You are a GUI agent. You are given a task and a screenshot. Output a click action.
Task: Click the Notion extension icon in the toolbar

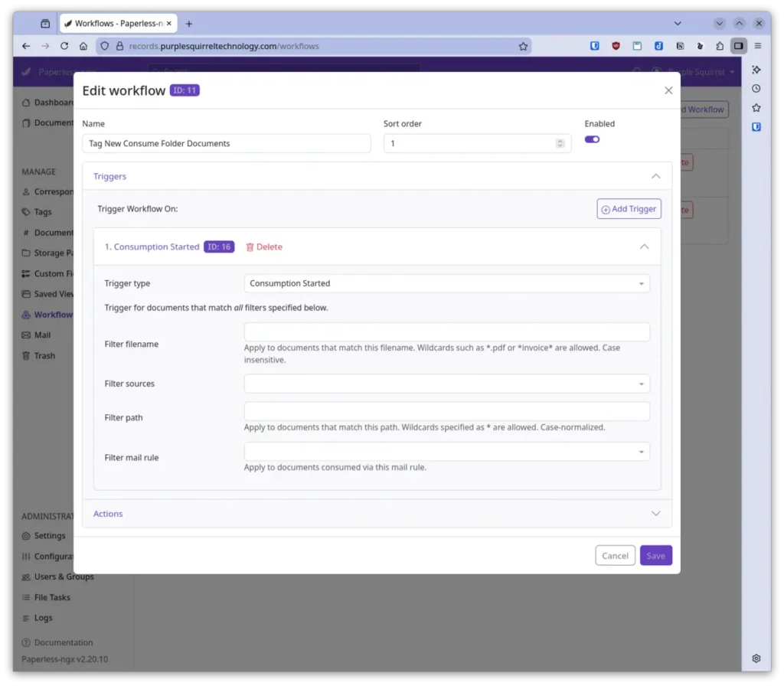[x=680, y=46]
